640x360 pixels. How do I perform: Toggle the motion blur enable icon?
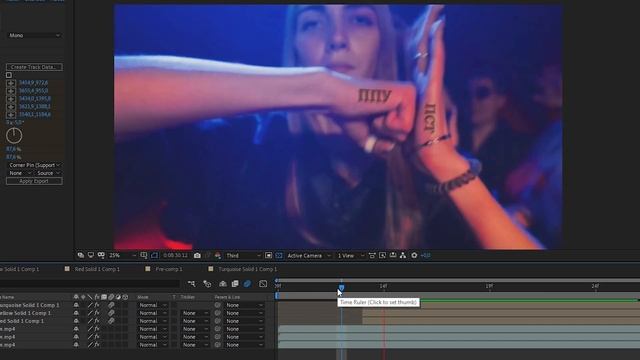click(247, 284)
